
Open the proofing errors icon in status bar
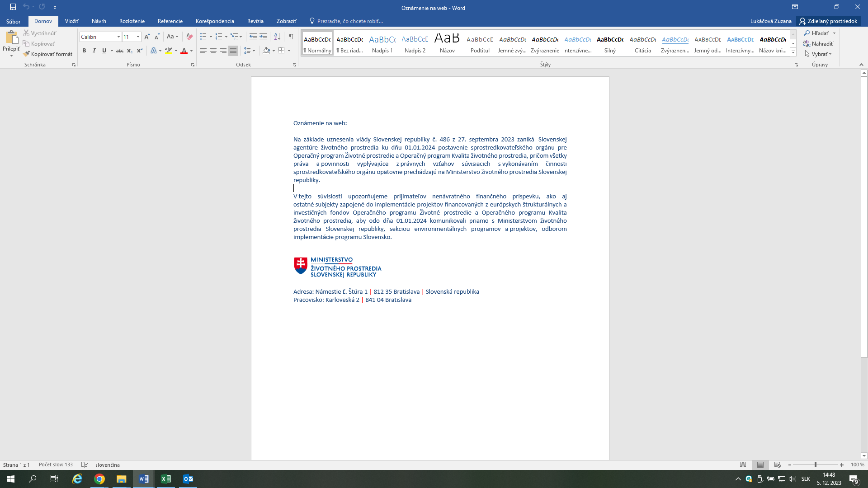click(84, 465)
